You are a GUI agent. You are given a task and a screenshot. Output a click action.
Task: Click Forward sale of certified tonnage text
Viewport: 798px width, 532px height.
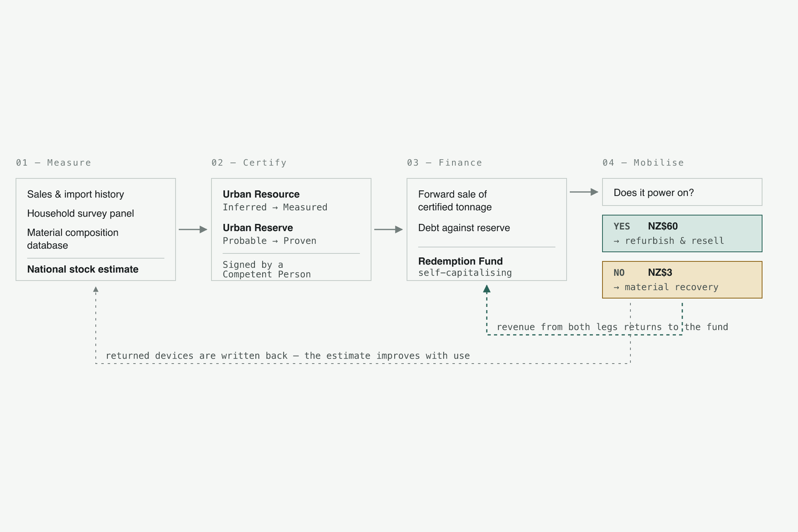[455, 201]
